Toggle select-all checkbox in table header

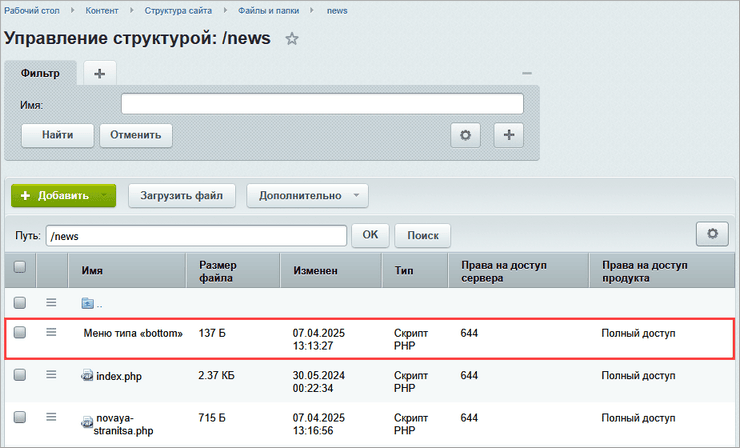[20, 267]
